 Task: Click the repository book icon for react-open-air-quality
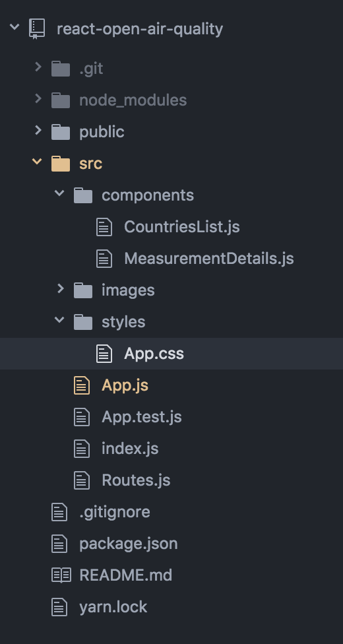(x=37, y=29)
